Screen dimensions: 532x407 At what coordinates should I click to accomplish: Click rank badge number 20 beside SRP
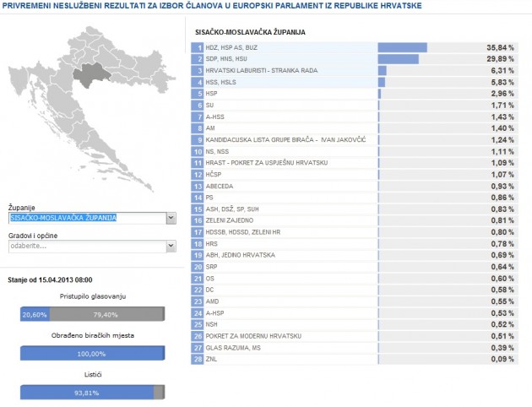click(x=198, y=265)
